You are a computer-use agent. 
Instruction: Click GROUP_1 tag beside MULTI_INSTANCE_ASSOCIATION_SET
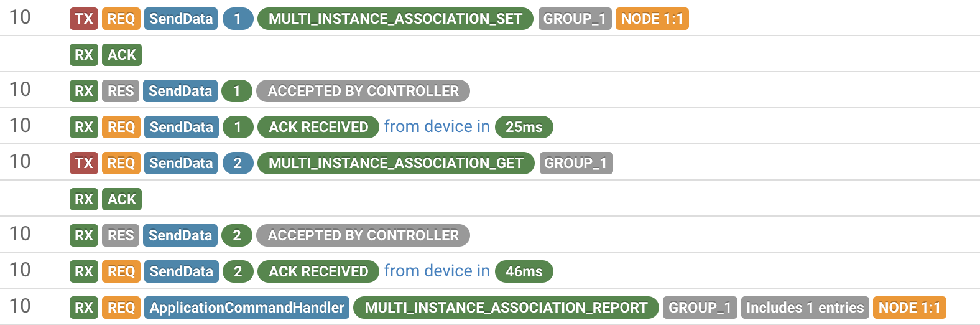tap(575, 19)
